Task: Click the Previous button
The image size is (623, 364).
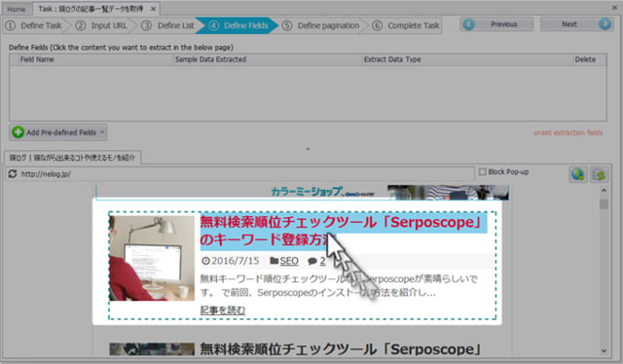Action: 496,24
